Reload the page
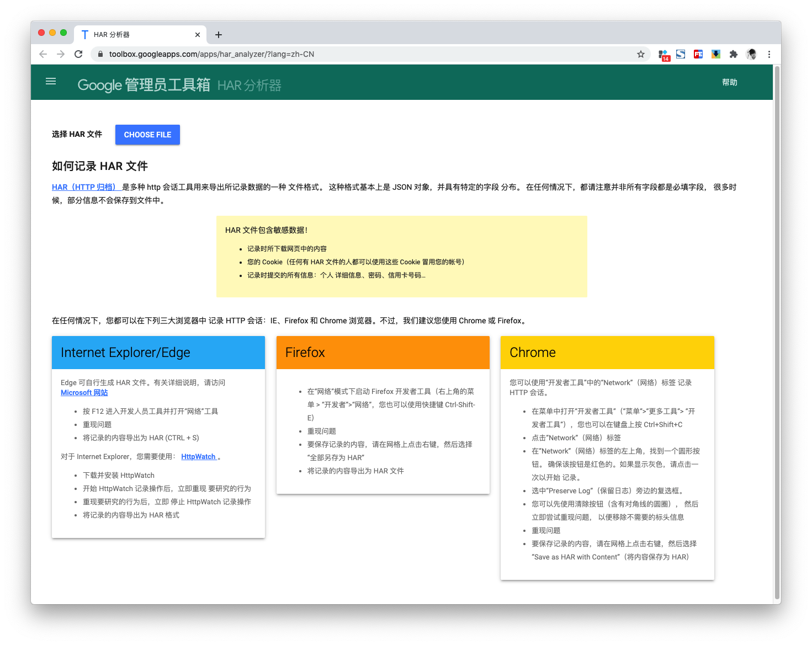The height and width of the screenshot is (645, 812). click(78, 54)
